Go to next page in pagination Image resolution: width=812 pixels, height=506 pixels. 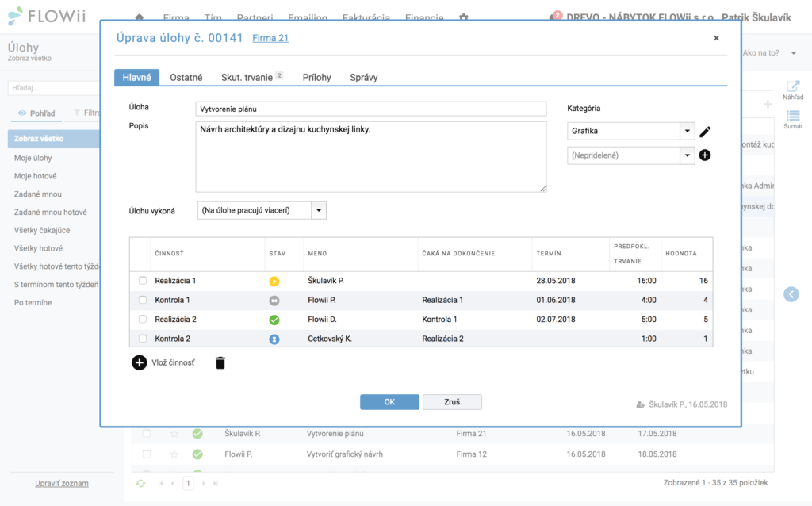click(204, 483)
